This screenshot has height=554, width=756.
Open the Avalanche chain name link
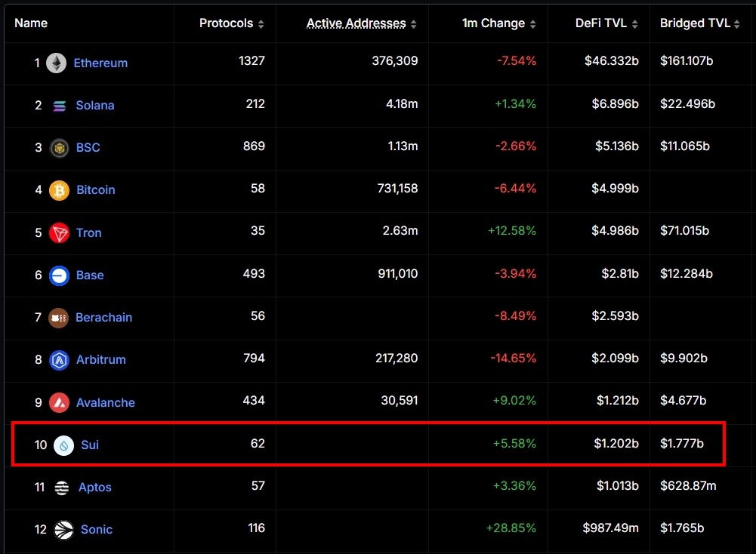[106, 403]
